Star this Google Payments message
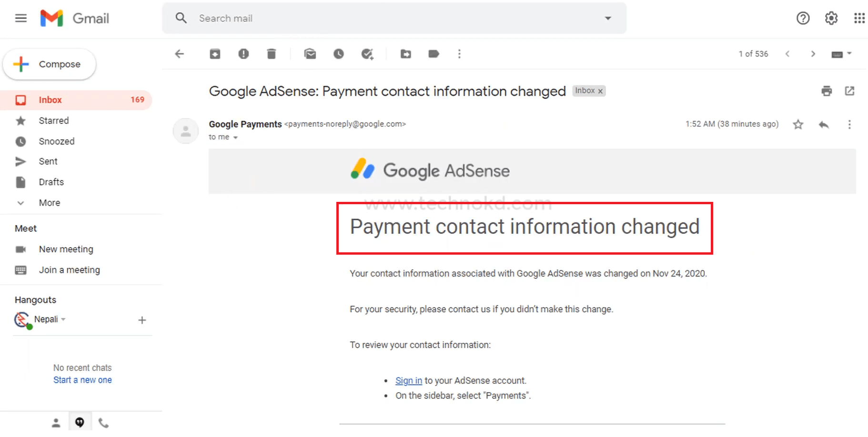 798,125
